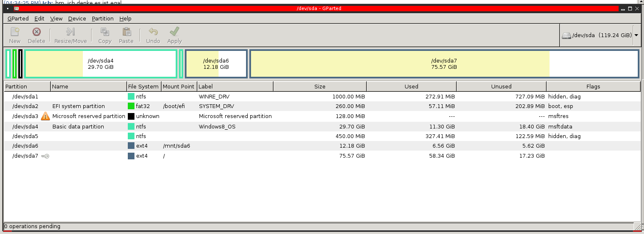Sort by the Mount Point column header
Screen dimensions: 644x234
point(179,86)
